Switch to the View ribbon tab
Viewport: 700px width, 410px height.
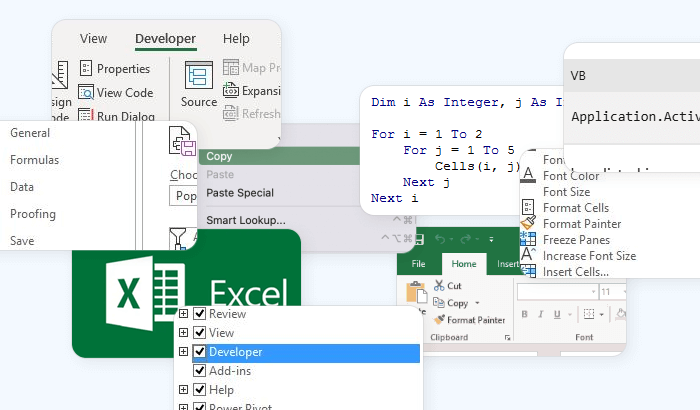point(93,39)
